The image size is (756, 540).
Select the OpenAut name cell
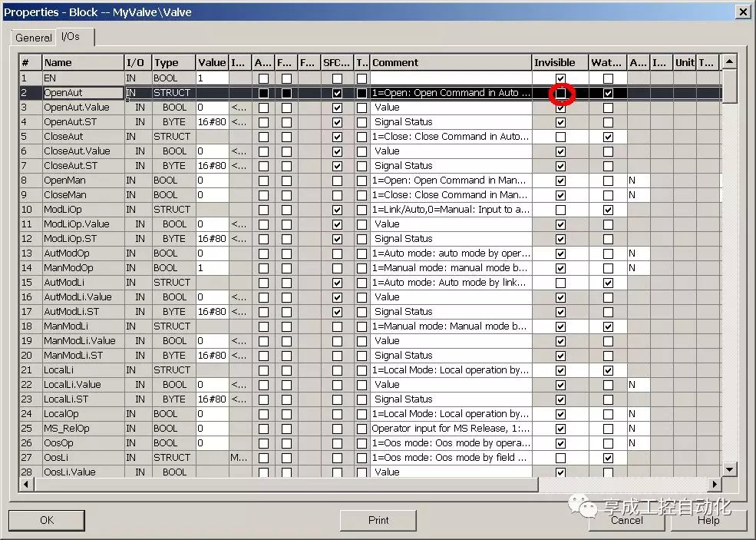[x=83, y=93]
